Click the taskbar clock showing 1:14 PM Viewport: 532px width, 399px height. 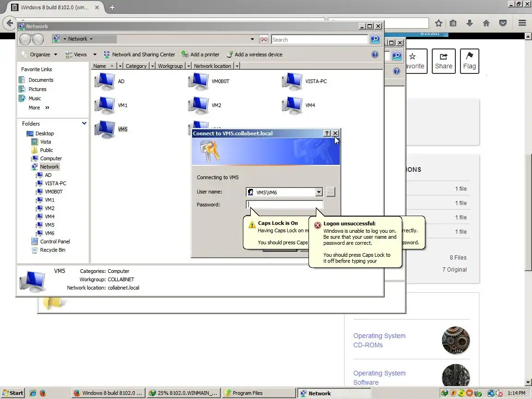516,393
